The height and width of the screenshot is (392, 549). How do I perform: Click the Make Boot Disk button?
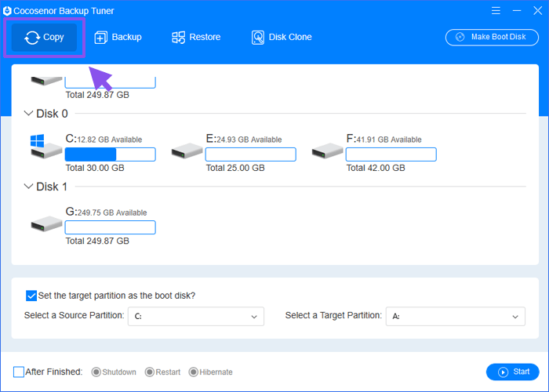(492, 37)
